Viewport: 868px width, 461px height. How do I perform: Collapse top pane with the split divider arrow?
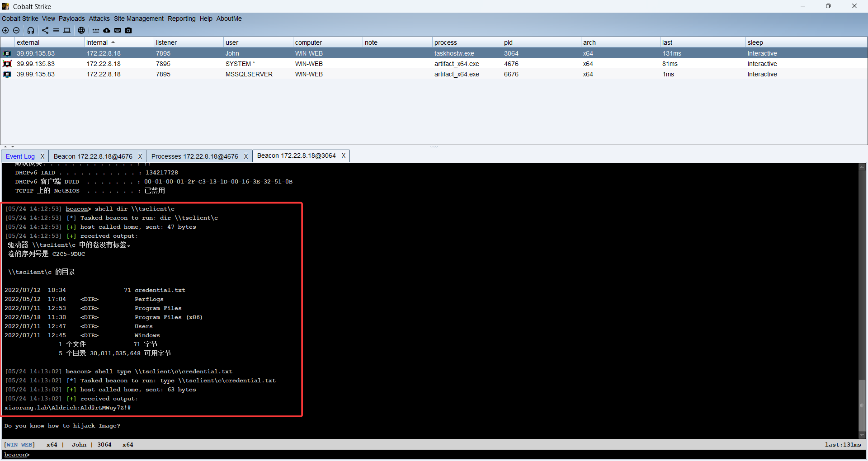point(5,146)
